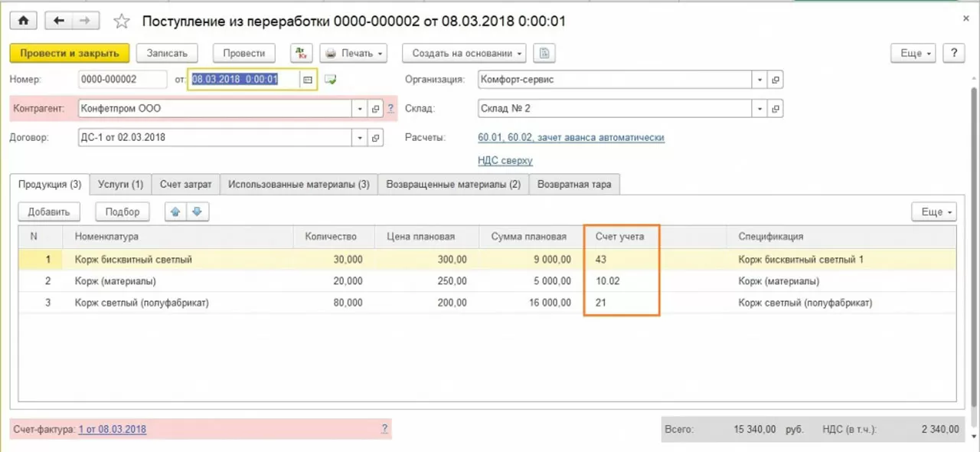Image resolution: width=980 pixels, height=452 pixels.
Task: Open the invoice link 1 от 08.03.2018
Action: 113,429
